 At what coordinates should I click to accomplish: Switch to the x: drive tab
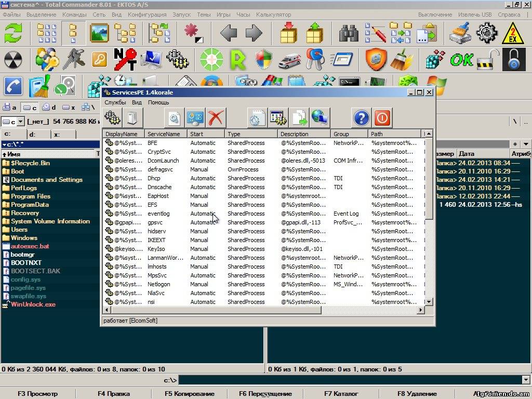(63, 135)
